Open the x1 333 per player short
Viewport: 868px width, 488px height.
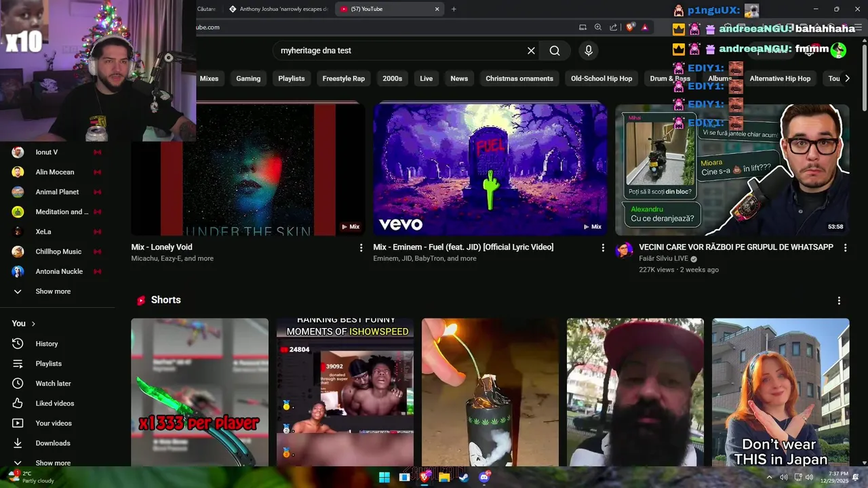(x=199, y=392)
